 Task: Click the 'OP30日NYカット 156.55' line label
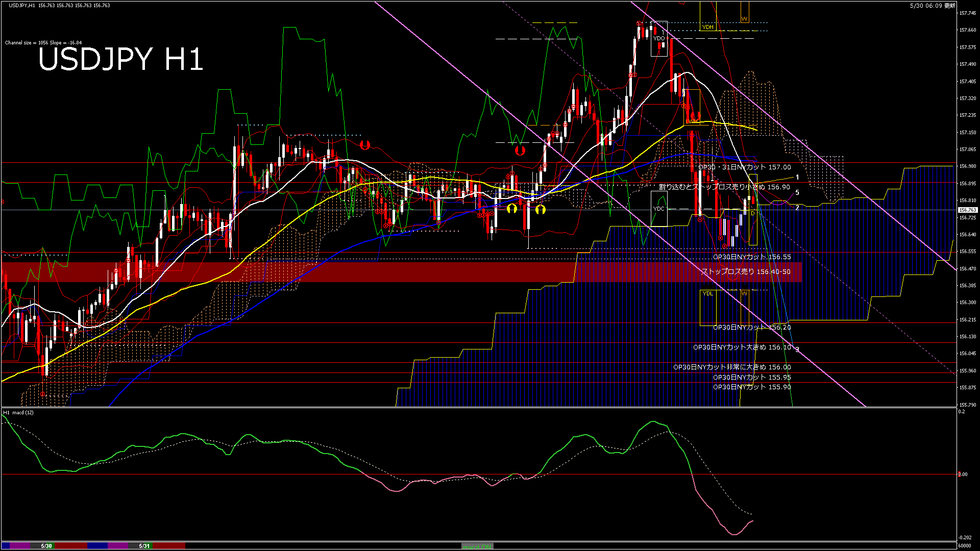(751, 257)
